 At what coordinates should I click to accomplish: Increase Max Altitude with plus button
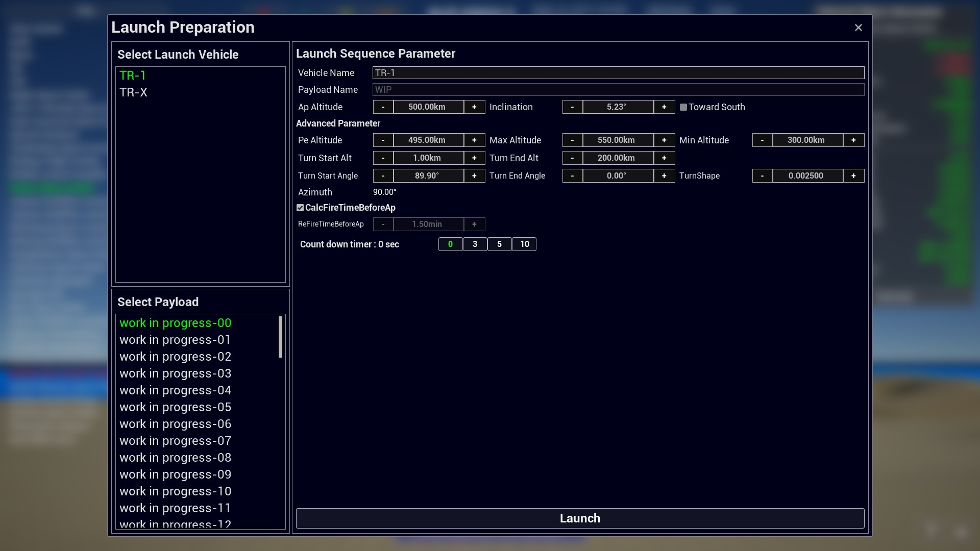664,140
